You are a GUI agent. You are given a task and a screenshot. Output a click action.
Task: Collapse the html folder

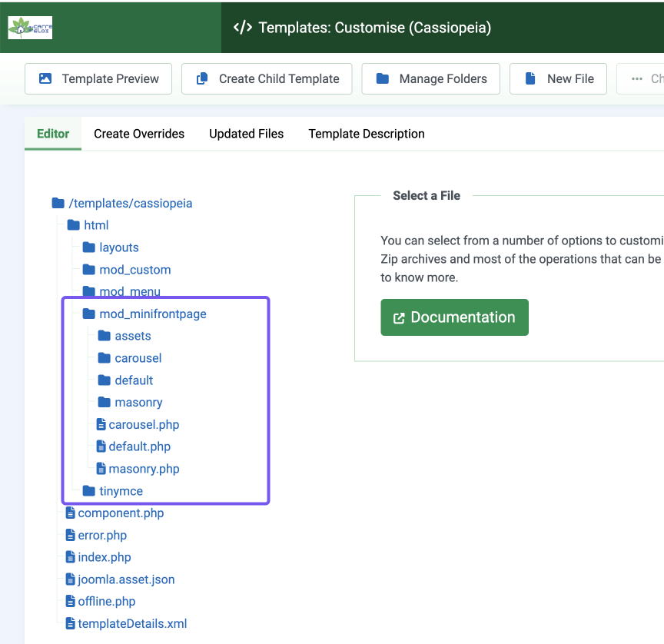coord(96,225)
